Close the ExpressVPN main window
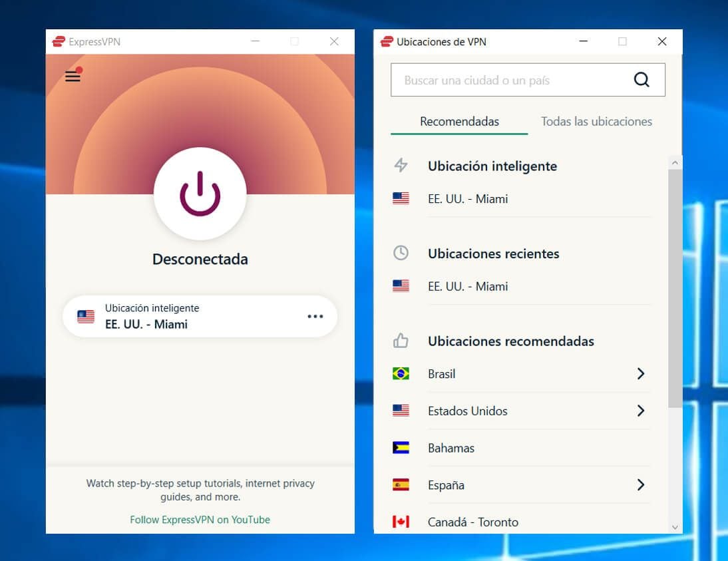Image resolution: width=728 pixels, height=561 pixels. click(x=334, y=41)
